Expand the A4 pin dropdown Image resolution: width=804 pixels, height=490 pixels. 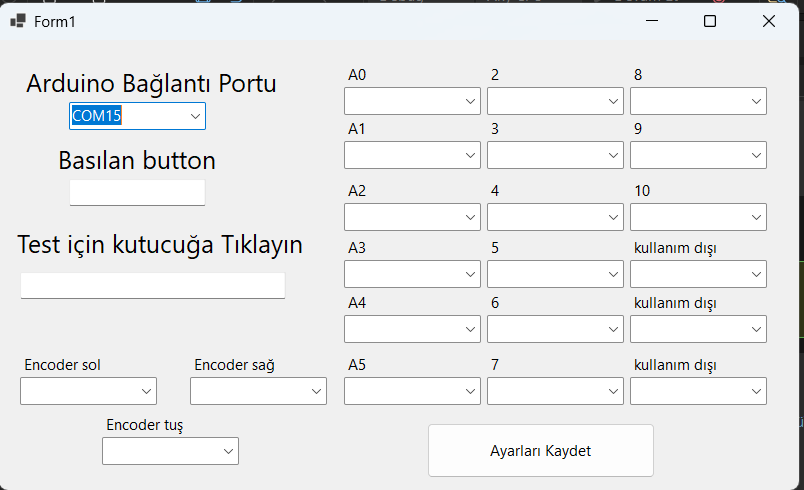point(412,329)
